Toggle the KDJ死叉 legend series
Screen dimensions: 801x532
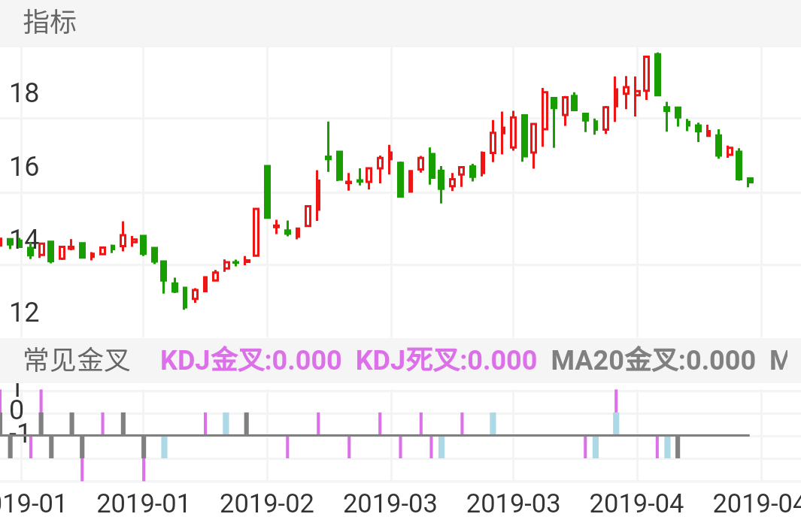click(446, 361)
